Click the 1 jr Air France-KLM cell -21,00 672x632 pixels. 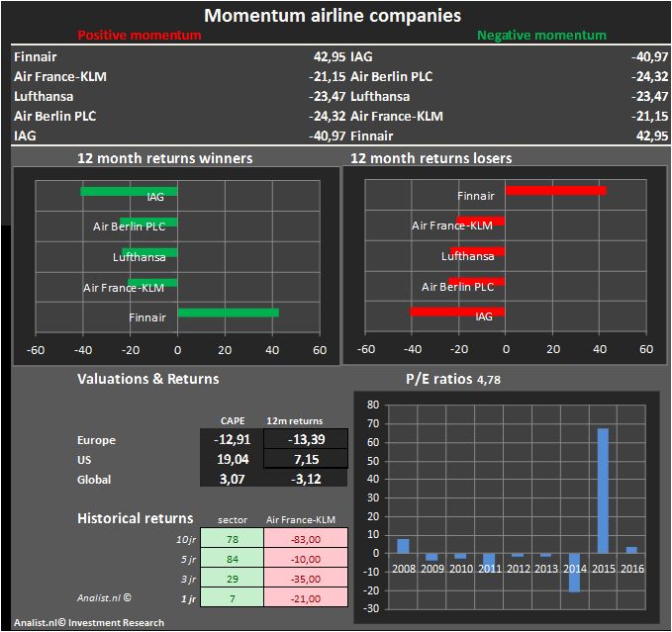click(x=306, y=597)
